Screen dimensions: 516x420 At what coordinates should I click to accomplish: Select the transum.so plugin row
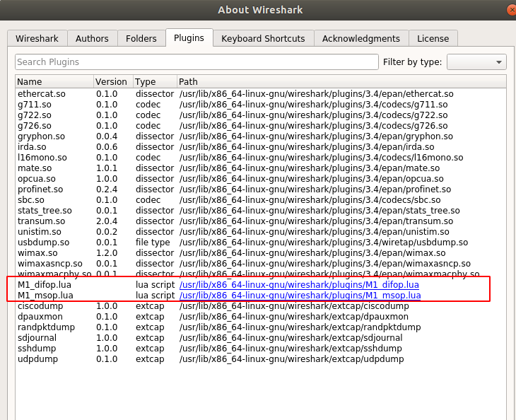tap(261, 221)
